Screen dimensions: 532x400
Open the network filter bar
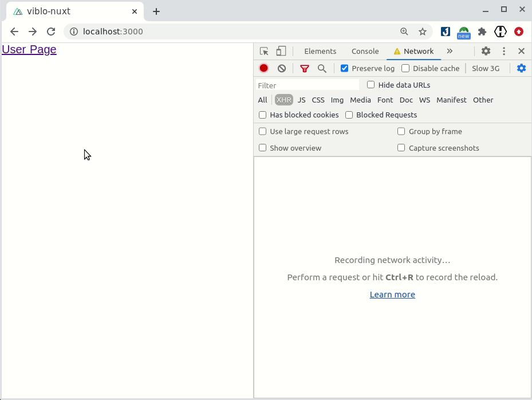pos(304,68)
